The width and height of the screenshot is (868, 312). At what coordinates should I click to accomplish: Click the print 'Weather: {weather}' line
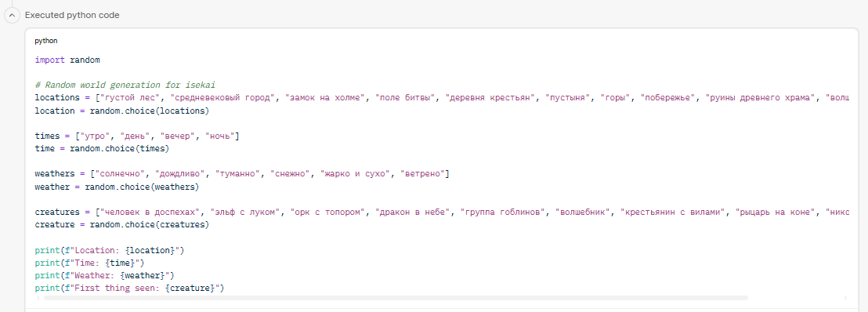tap(104, 275)
